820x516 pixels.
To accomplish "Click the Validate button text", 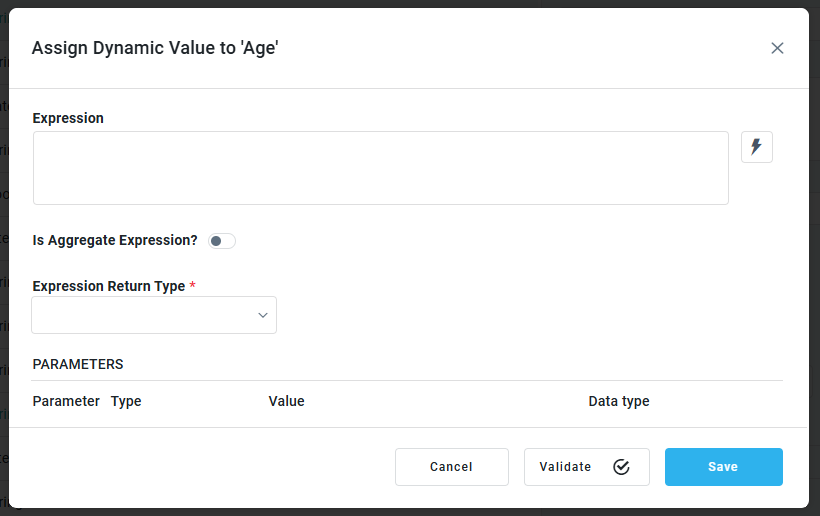I will pyautogui.click(x=565, y=467).
